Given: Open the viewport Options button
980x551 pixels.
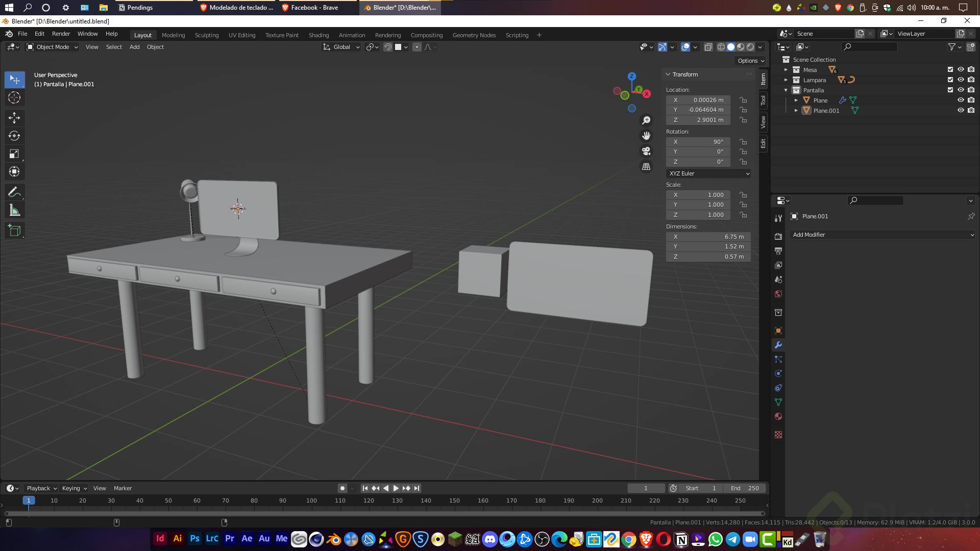Looking at the screenshot, I should pyautogui.click(x=751, y=61).
